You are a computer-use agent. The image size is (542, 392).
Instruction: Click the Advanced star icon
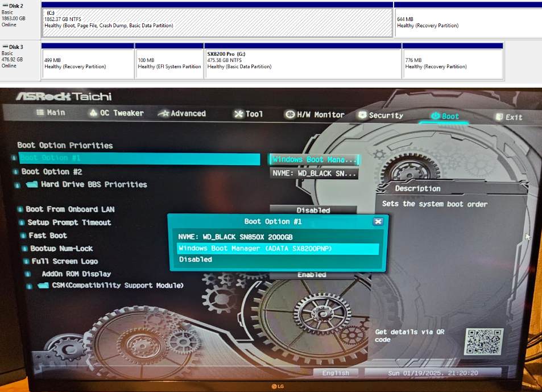point(163,113)
